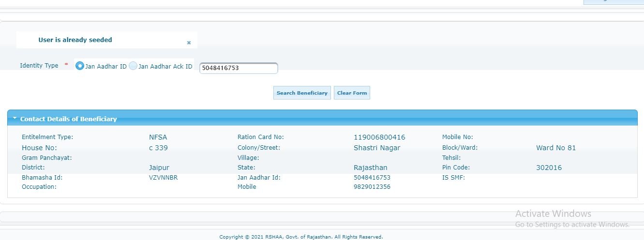Click the house number value c 339
Viewport: 644px width, 240px height.
click(x=158, y=148)
